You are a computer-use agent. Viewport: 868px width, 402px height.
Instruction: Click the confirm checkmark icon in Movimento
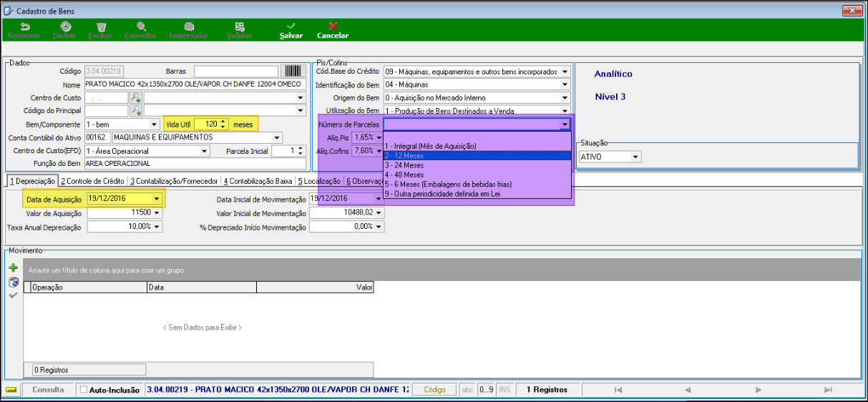13,295
